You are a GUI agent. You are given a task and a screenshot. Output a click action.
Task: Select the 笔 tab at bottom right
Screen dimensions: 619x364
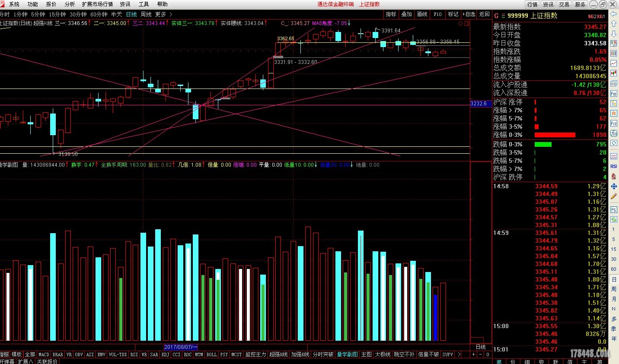coord(499,361)
